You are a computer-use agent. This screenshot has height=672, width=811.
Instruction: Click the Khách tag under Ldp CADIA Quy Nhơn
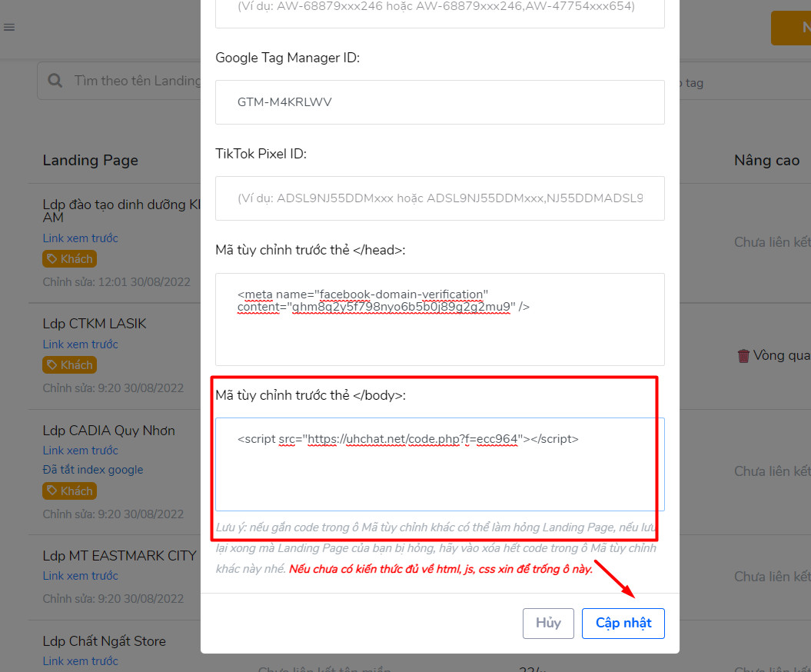(69, 491)
